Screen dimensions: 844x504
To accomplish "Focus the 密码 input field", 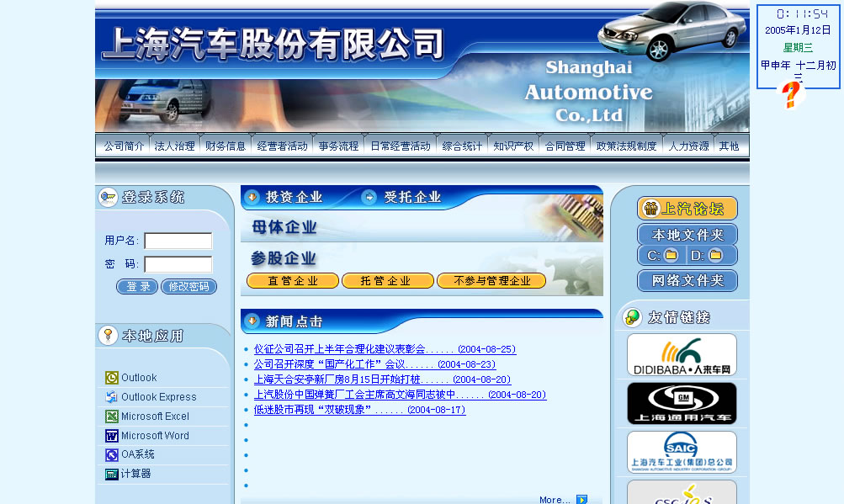I will click(x=178, y=264).
